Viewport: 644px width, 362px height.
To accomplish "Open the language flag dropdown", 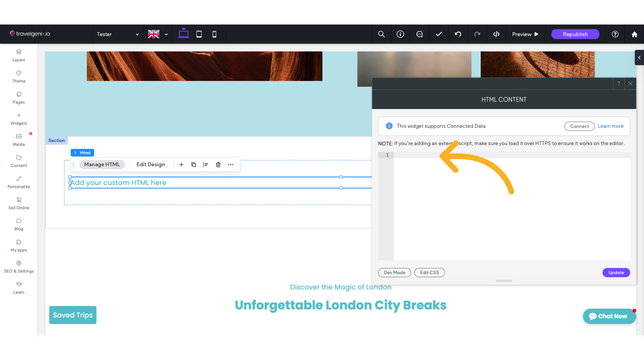I will click(157, 34).
